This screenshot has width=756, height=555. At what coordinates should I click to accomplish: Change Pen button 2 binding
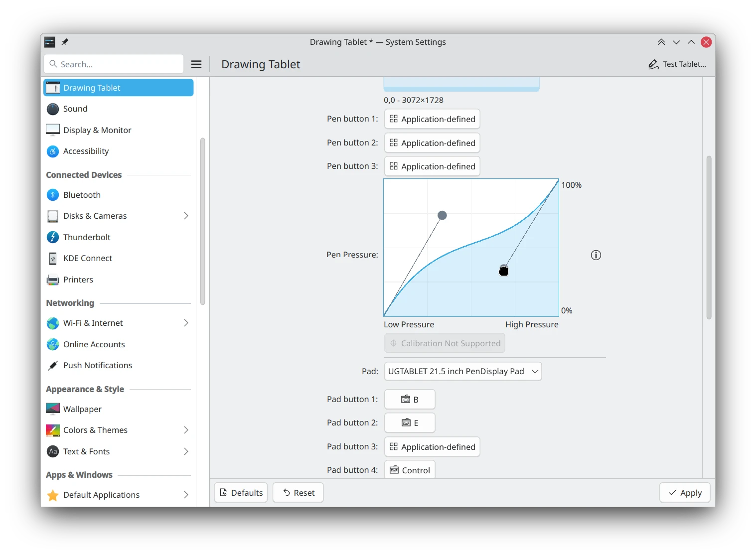pyautogui.click(x=432, y=143)
